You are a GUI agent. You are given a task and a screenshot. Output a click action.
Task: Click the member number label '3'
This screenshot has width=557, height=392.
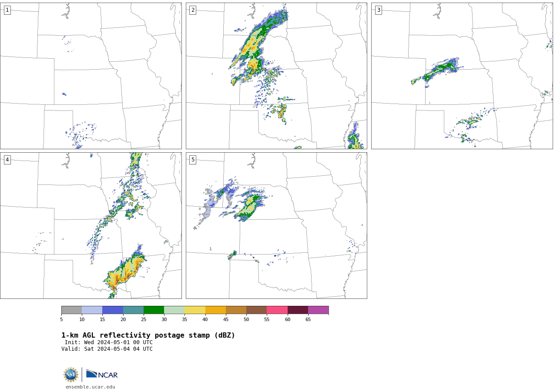point(378,10)
